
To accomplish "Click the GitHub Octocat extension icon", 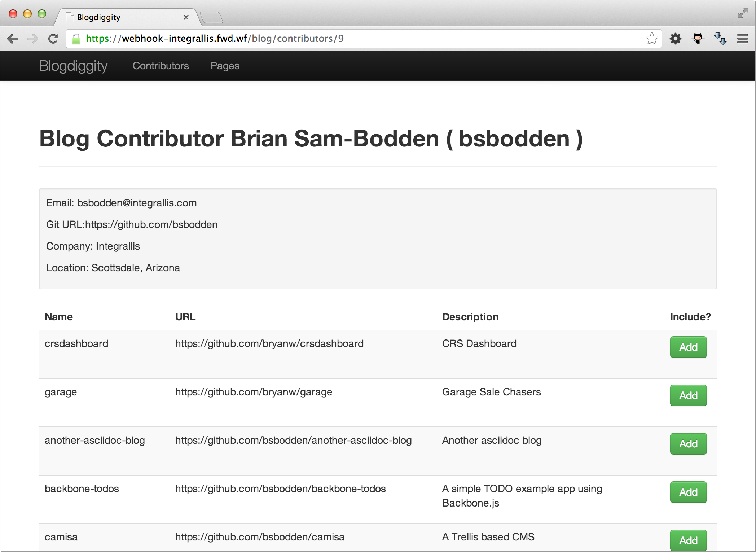I will (698, 39).
